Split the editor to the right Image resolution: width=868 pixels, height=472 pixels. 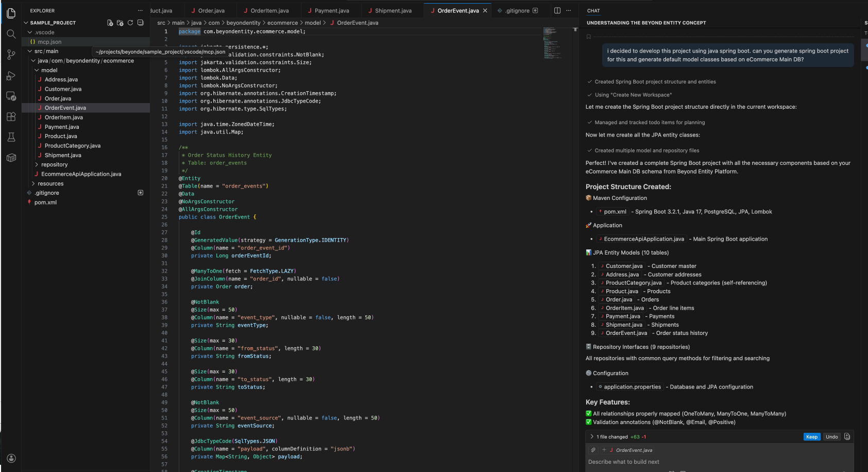(x=557, y=10)
